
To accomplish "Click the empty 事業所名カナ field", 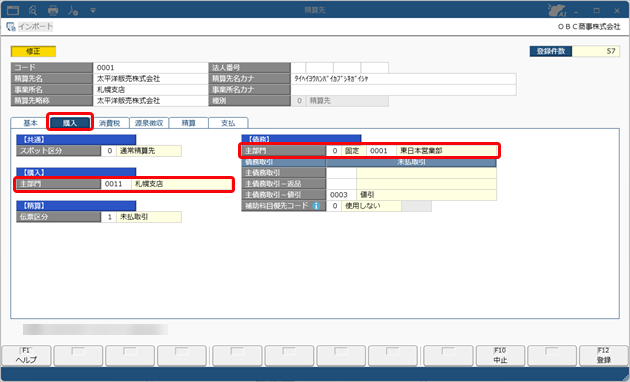I will point(403,90).
